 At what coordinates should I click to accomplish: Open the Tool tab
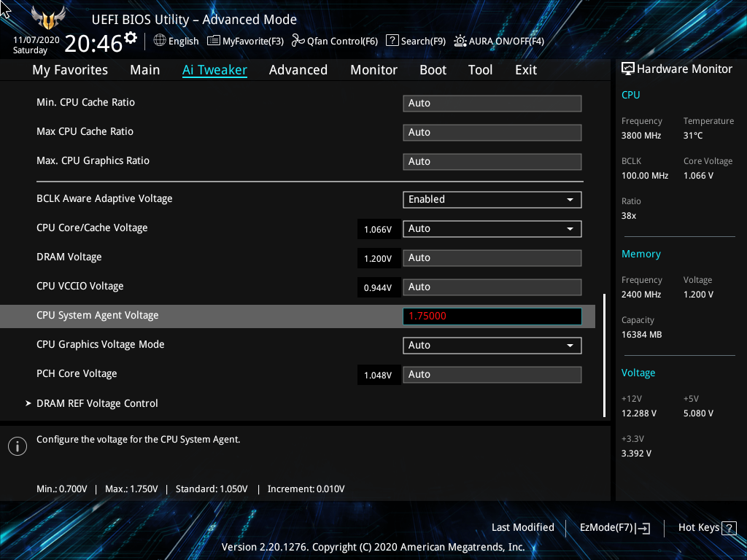(x=480, y=70)
